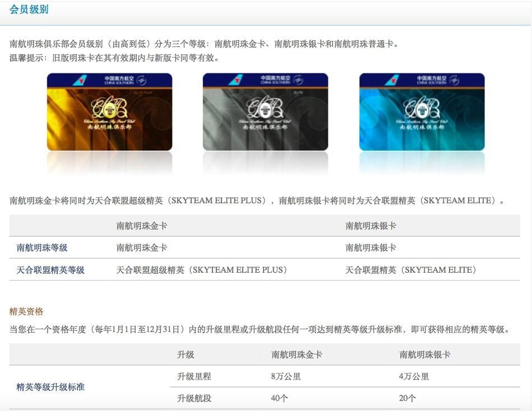Click SkyTeam emblem on silver card
Image resolution: width=532 pixels, height=411 pixels.
pos(298,80)
